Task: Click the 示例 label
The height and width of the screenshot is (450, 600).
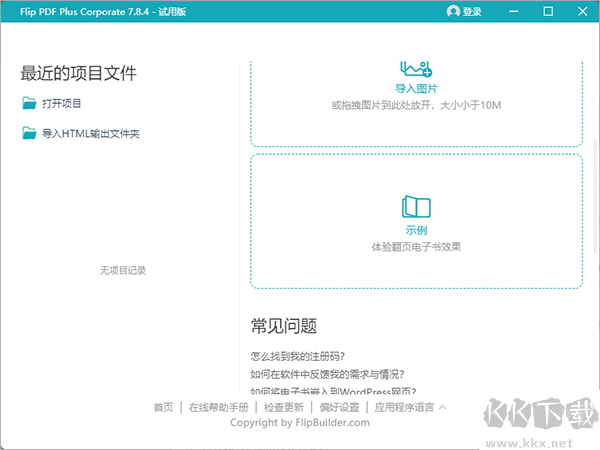Action: [416, 230]
